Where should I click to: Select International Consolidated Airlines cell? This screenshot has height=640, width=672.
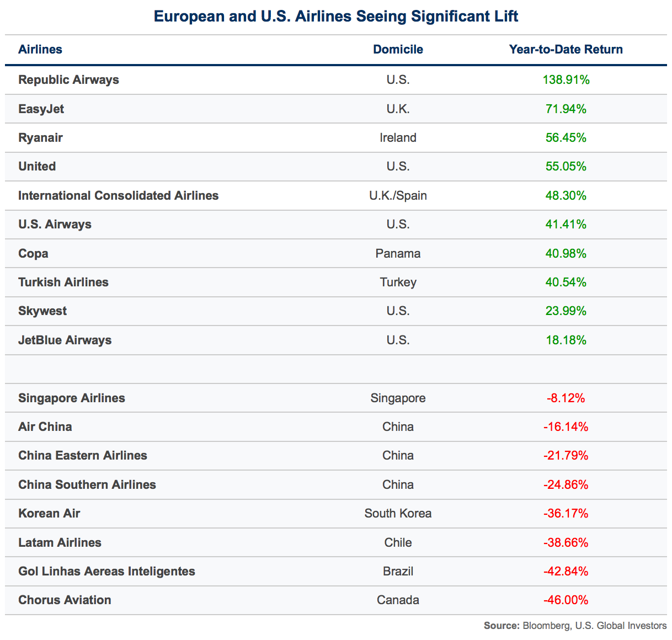[x=118, y=196]
